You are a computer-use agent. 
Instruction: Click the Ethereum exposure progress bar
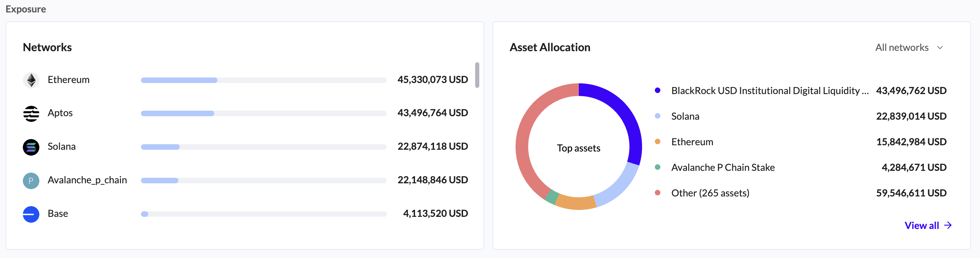(263, 80)
